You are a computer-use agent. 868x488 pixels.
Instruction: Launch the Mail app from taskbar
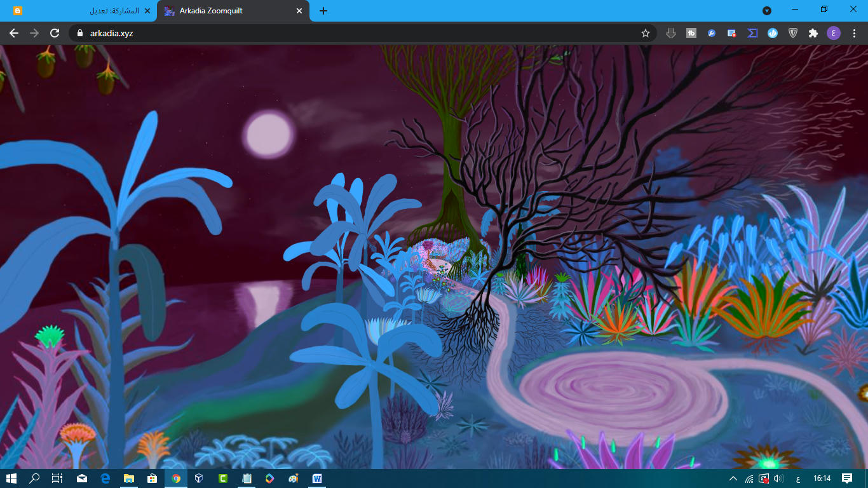[82, 478]
